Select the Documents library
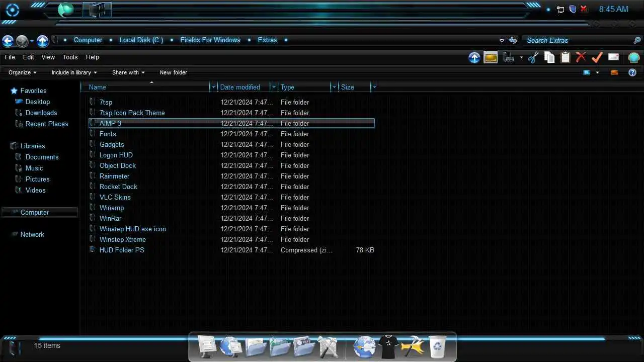 pyautogui.click(x=42, y=157)
